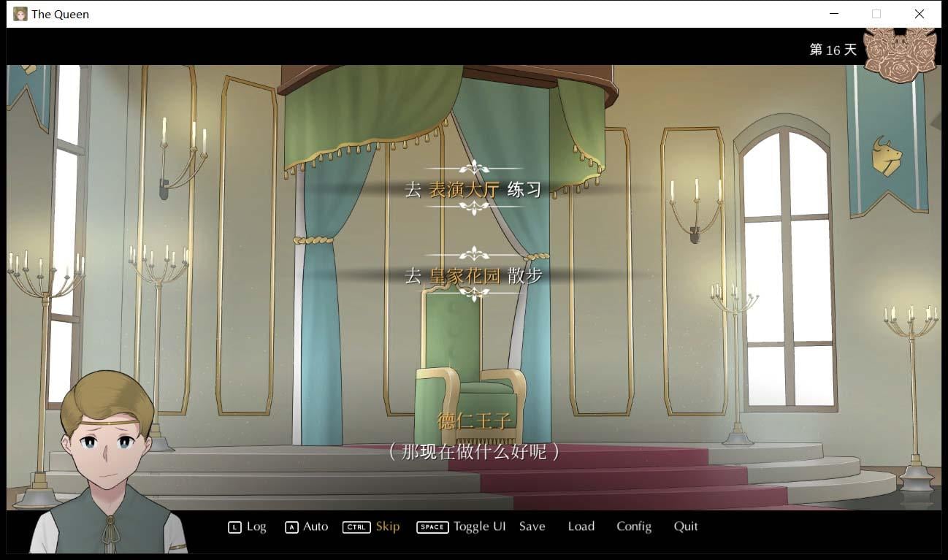Hide the interface using Toggle UI
Image resolution: width=948 pixels, height=560 pixels.
click(x=479, y=526)
